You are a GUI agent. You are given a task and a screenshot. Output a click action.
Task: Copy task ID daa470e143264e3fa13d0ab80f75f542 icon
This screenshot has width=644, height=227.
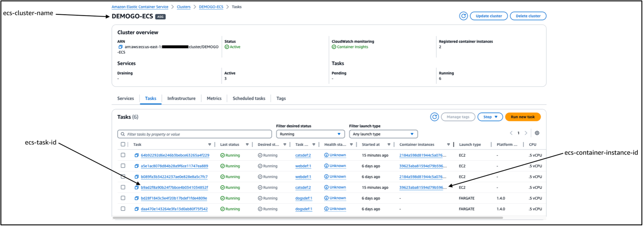(x=137, y=209)
